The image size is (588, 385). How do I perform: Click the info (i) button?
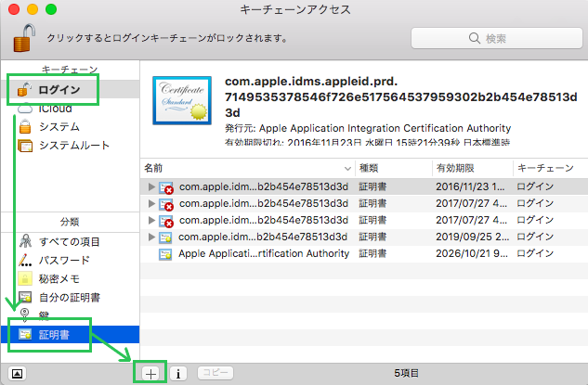click(x=178, y=373)
